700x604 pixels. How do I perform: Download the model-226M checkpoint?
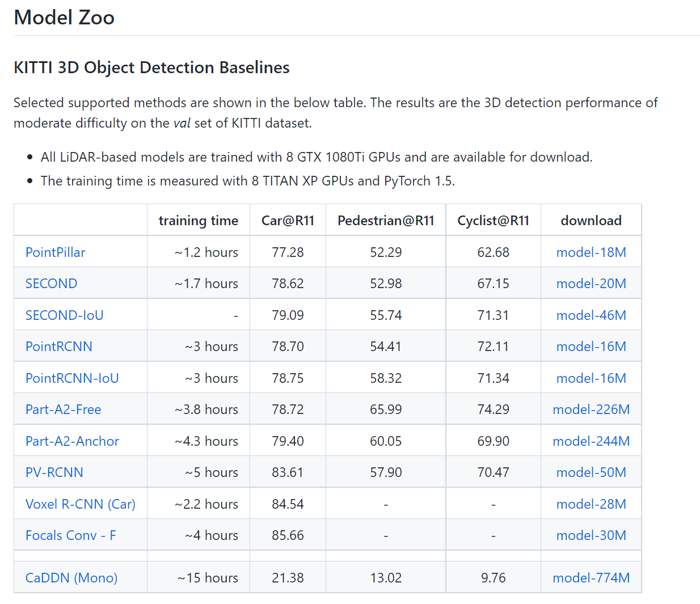coord(591,409)
